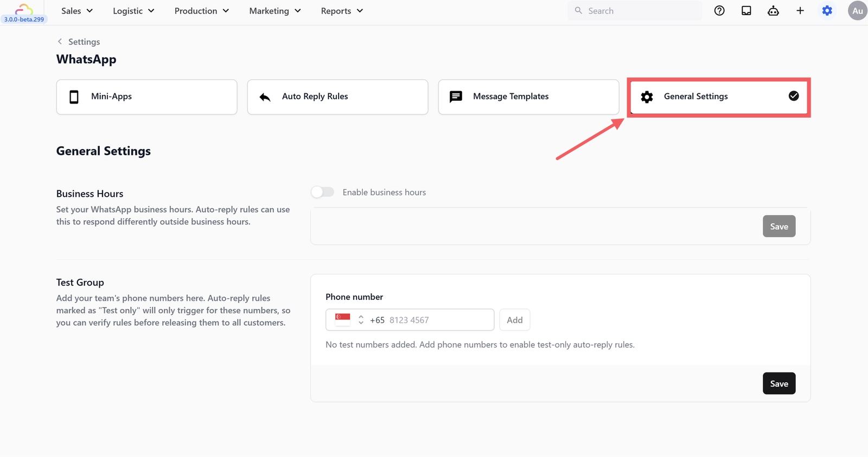The width and height of the screenshot is (868, 457).
Task: Toggle Enable business hours switch
Action: point(322,192)
